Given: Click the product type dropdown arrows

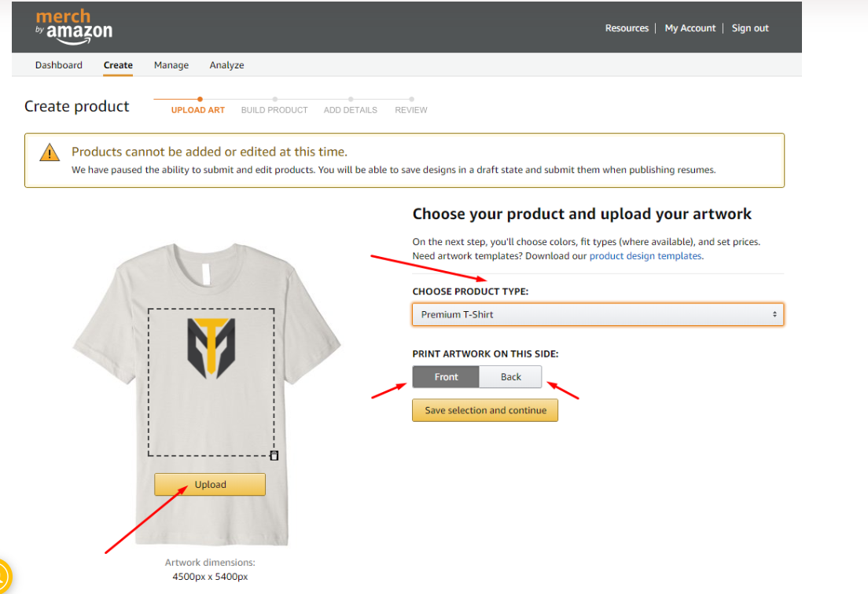Looking at the screenshot, I should 774,314.
